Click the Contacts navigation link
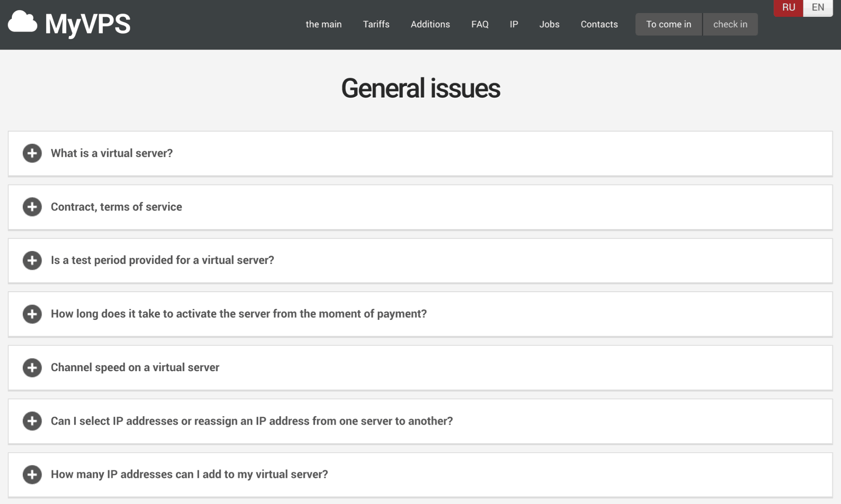Screen dimensions: 841x504 pos(599,25)
